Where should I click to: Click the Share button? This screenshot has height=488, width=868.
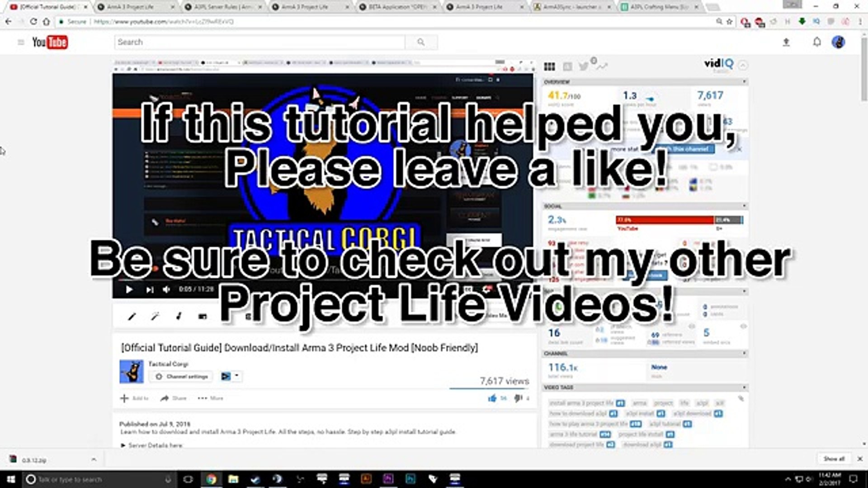click(173, 398)
